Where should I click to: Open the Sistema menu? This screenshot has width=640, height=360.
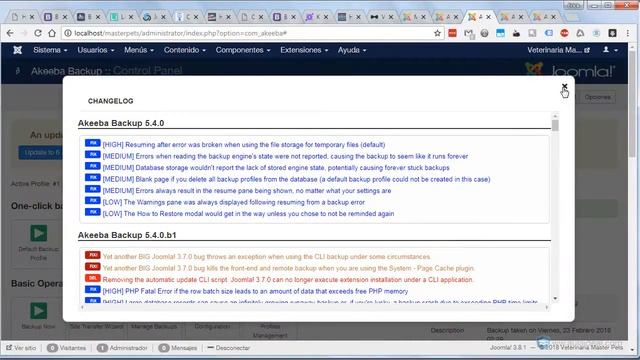(50, 50)
